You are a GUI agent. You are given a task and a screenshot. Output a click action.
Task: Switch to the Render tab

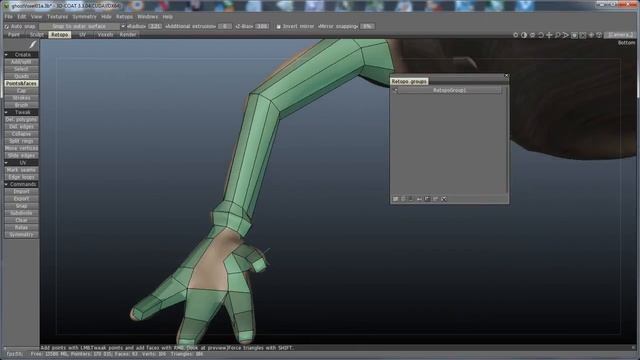[128, 35]
